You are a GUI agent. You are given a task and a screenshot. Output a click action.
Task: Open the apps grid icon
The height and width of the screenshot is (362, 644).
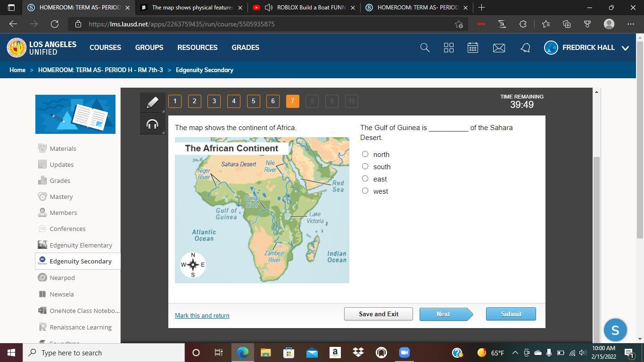coord(449,48)
